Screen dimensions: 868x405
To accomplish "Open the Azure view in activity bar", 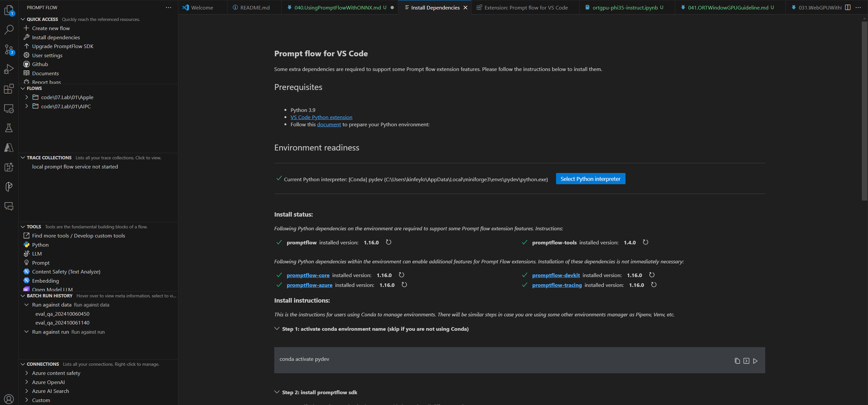I will tap(9, 148).
